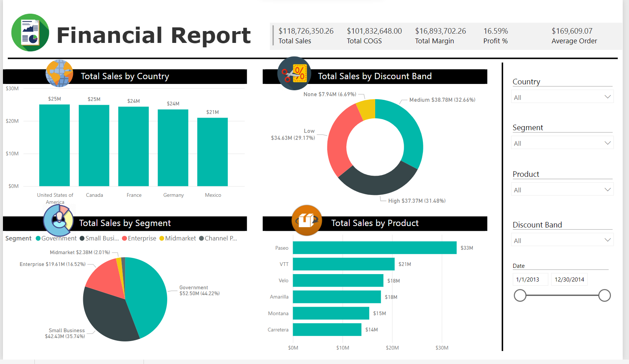This screenshot has width=629, height=364.
Task: Click the person pie-chart icon for Sales by Segment
Action: [58, 220]
